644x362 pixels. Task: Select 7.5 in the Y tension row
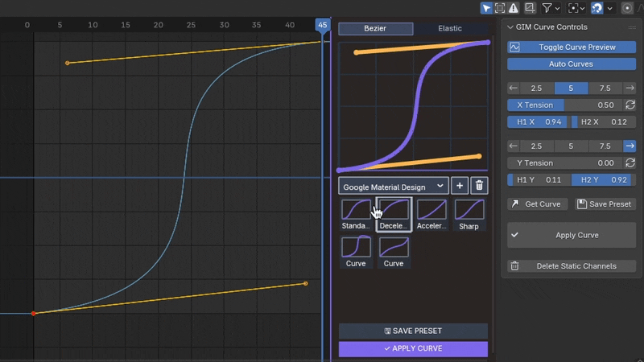click(605, 146)
